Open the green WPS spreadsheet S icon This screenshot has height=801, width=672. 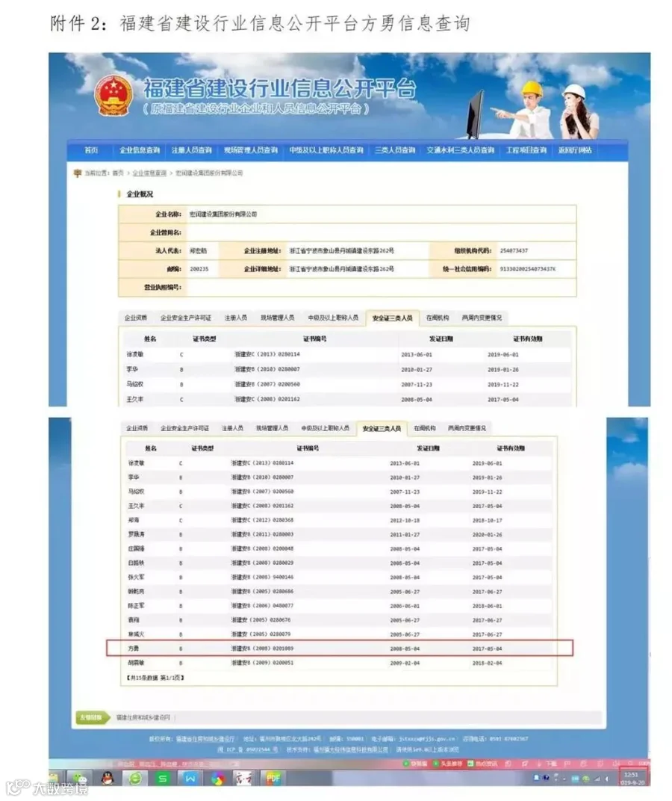pyautogui.click(x=162, y=779)
